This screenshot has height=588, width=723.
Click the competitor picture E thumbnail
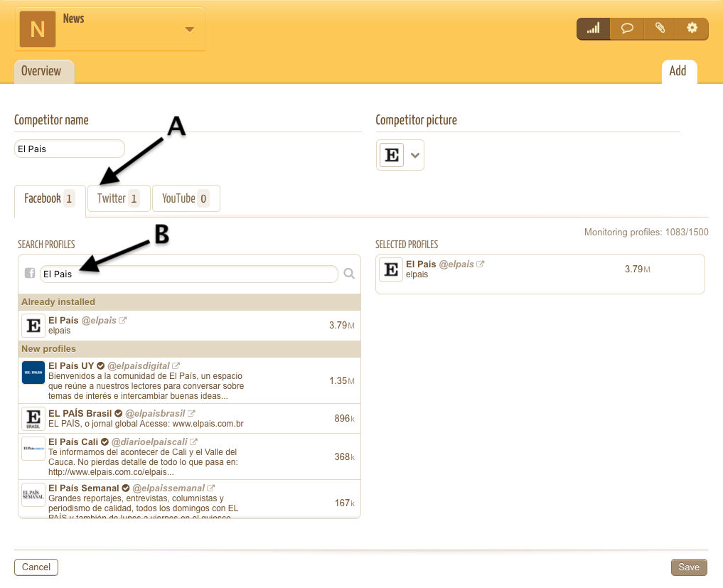392,155
